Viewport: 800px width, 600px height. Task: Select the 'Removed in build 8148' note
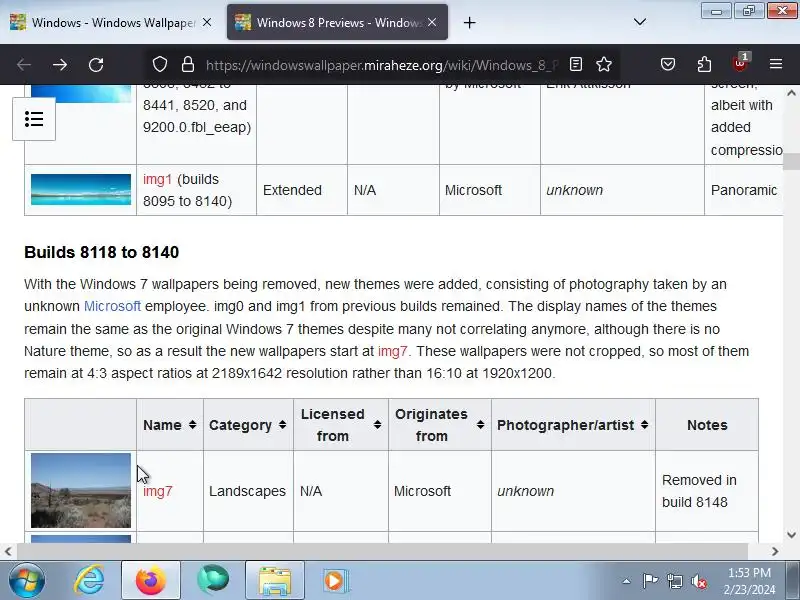(699, 491)
